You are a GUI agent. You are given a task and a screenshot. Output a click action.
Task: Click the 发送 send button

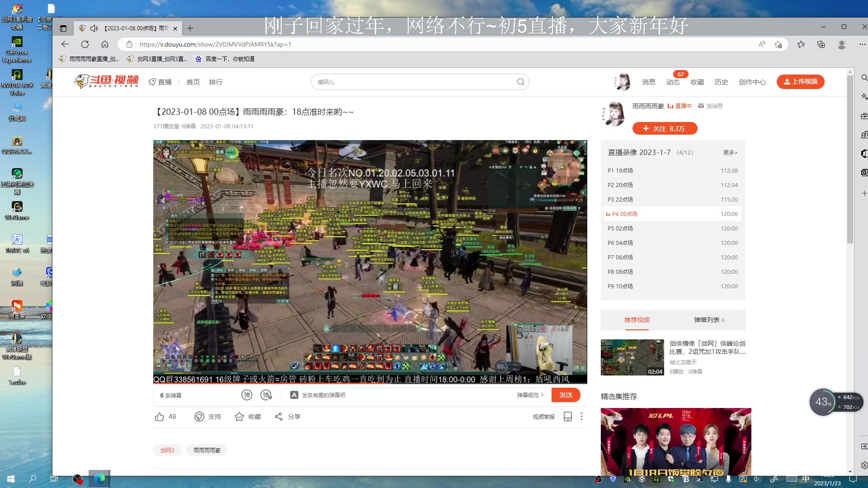(566, 395)
